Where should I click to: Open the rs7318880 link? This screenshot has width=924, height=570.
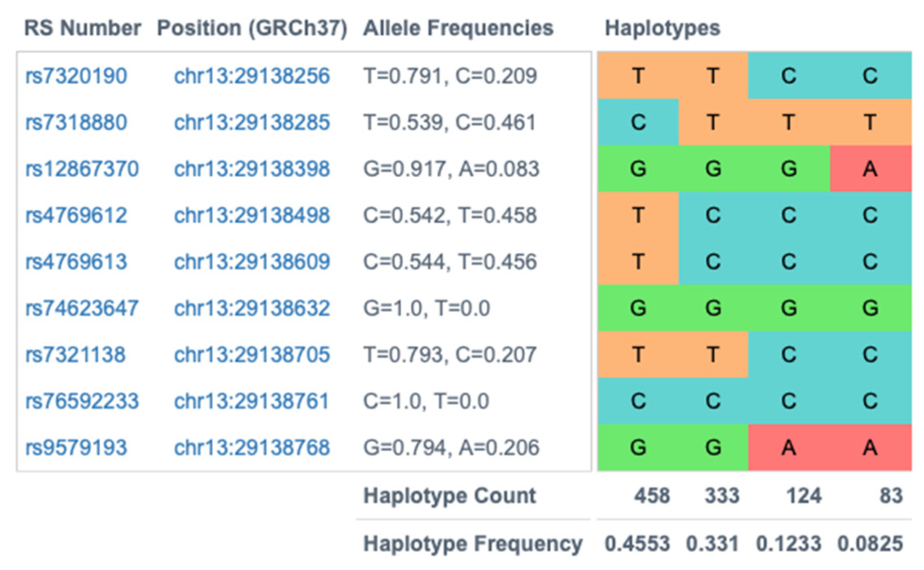(76, 122)
